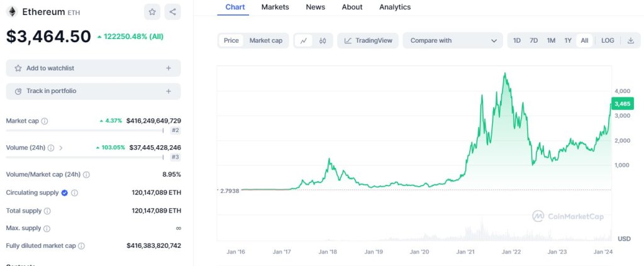Click the download chart icon
644x266 pixels.
tap(631, 40)
